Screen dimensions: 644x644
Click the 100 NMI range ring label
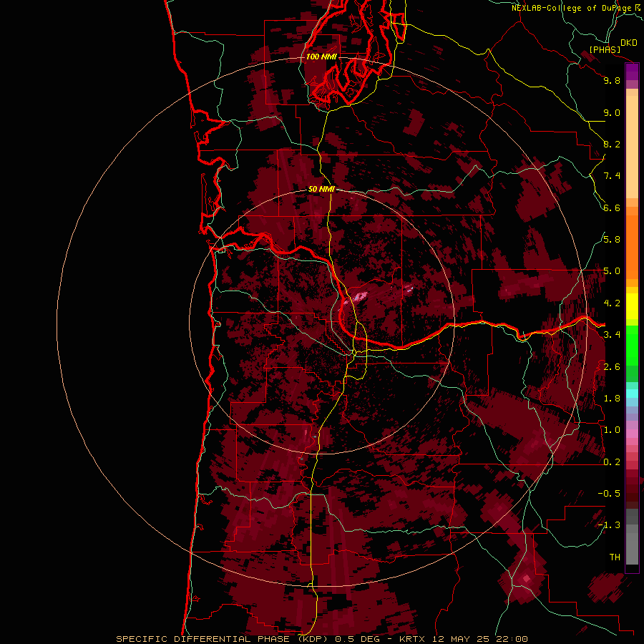click(x=321, y=57)
